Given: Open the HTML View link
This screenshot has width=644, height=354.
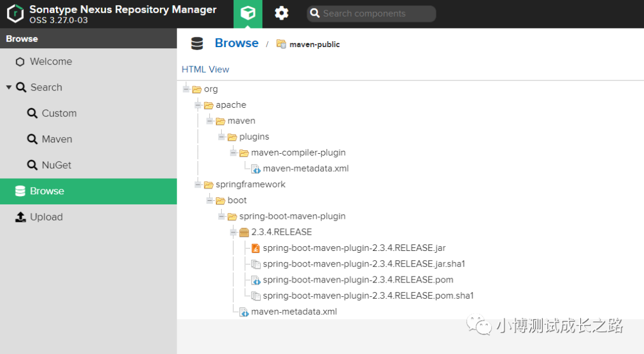Looking at the screenshot, I should tap(205, 69).
